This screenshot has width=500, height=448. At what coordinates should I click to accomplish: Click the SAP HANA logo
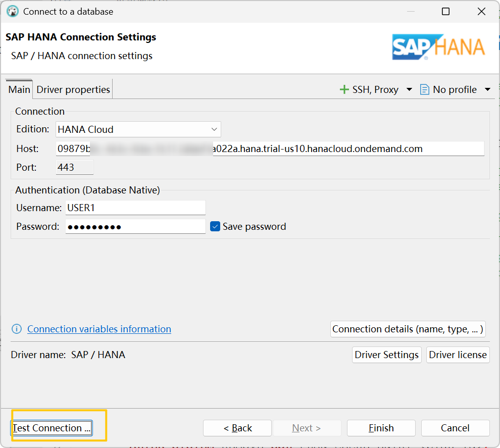[x=438, y=47]
